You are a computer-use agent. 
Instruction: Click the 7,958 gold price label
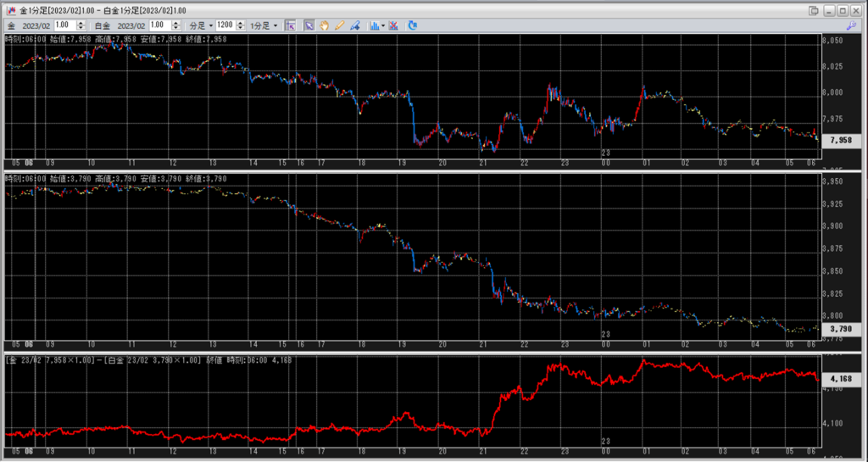point(842,140)
